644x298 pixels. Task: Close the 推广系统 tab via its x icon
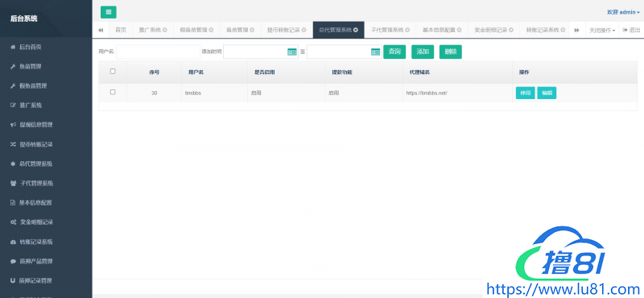(x=165, y=30)
